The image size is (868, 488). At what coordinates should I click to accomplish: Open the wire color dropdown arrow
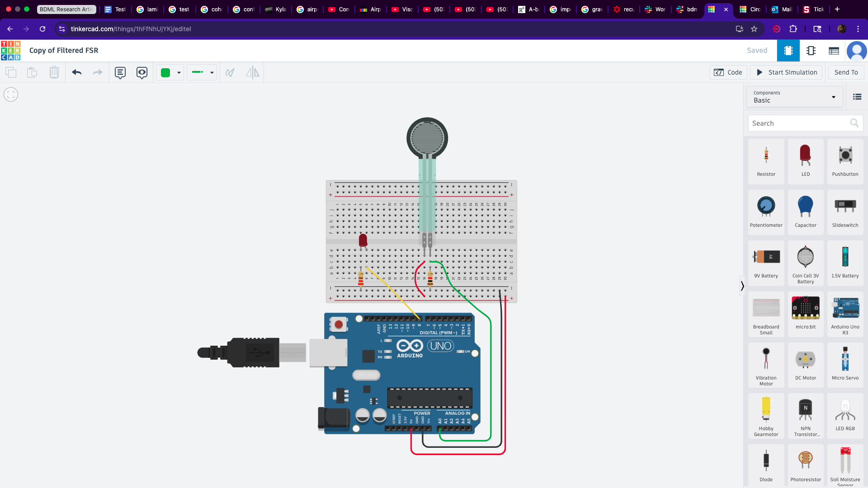point(179,72)
